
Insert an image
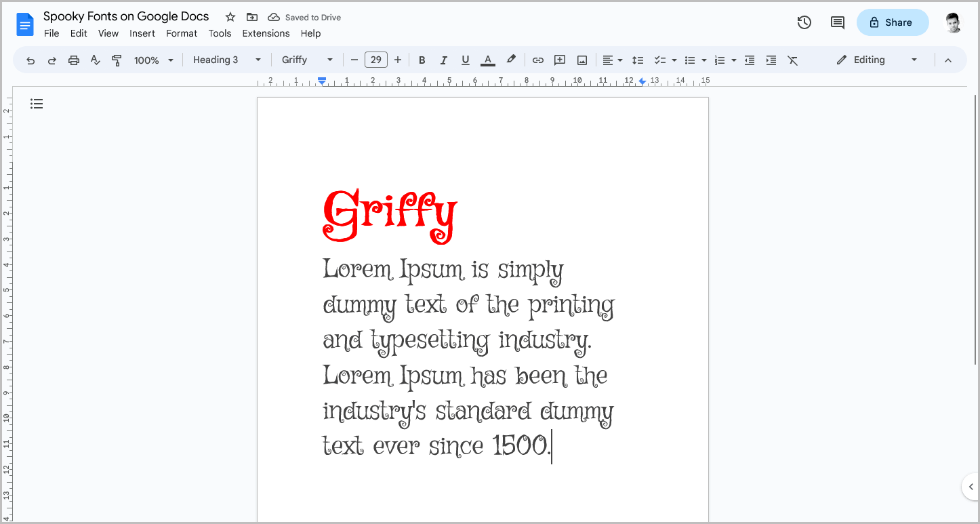coord(581,60)
